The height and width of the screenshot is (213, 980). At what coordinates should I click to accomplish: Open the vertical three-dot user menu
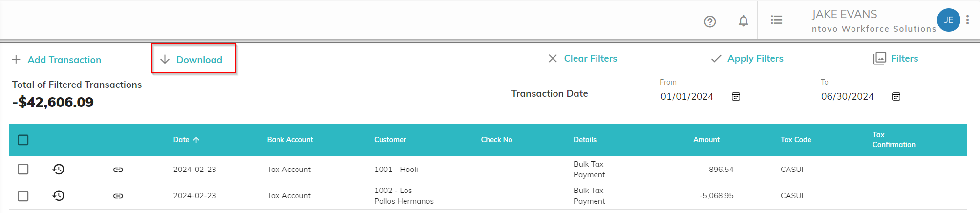pos(967,20)
